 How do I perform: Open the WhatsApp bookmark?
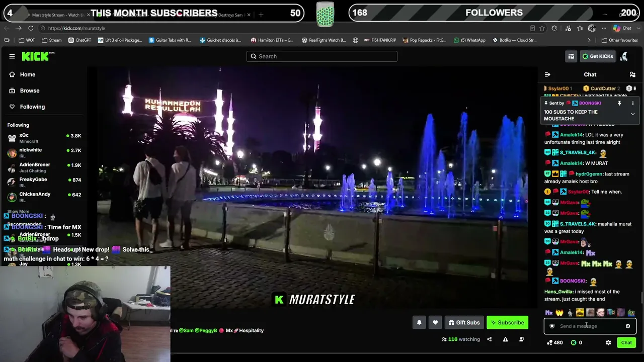click(x=469, y=40)
